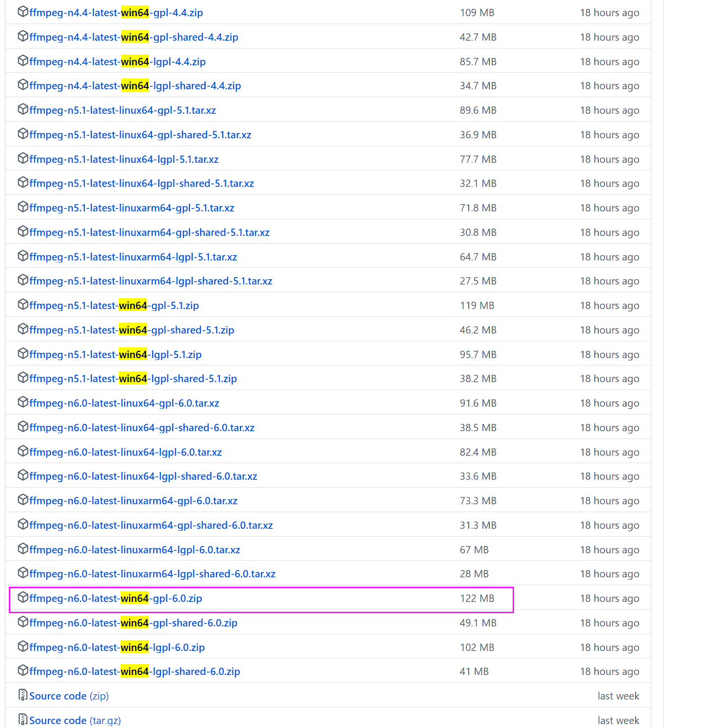Click archive icon beside Source code (tar.gz)
The height and width of the screenshot is (728, 701).
[x=23, y=720]
